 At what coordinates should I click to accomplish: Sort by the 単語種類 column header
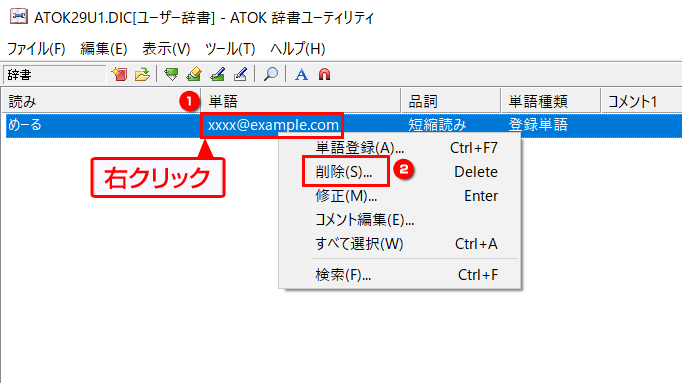(x=551, y=101)
